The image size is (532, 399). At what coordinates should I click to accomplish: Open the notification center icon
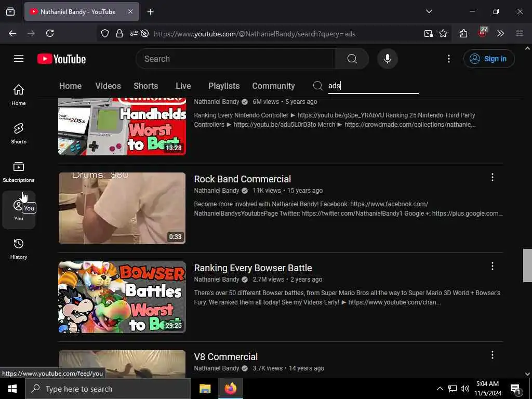(x=516, y=389)
